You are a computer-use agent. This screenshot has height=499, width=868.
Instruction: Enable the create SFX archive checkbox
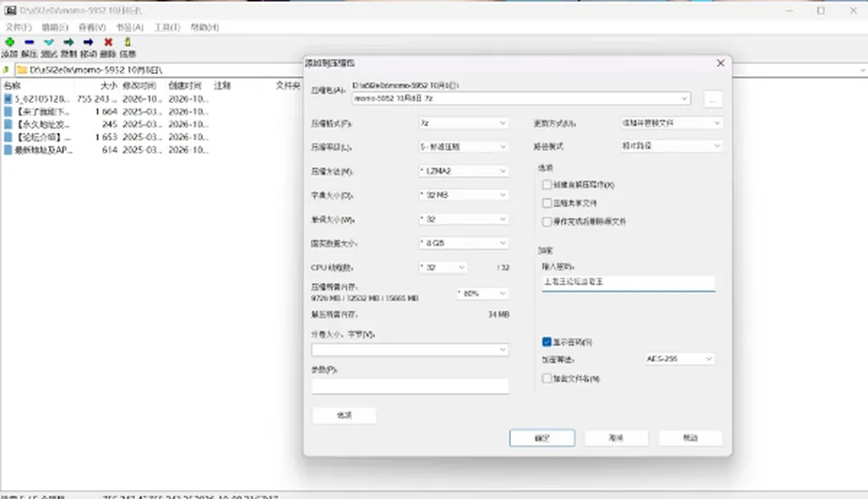(547, 184)
